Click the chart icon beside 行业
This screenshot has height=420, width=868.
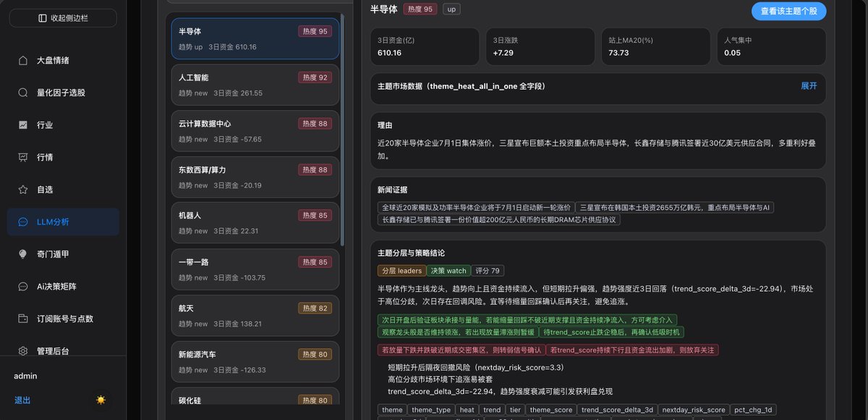point(23,125)
